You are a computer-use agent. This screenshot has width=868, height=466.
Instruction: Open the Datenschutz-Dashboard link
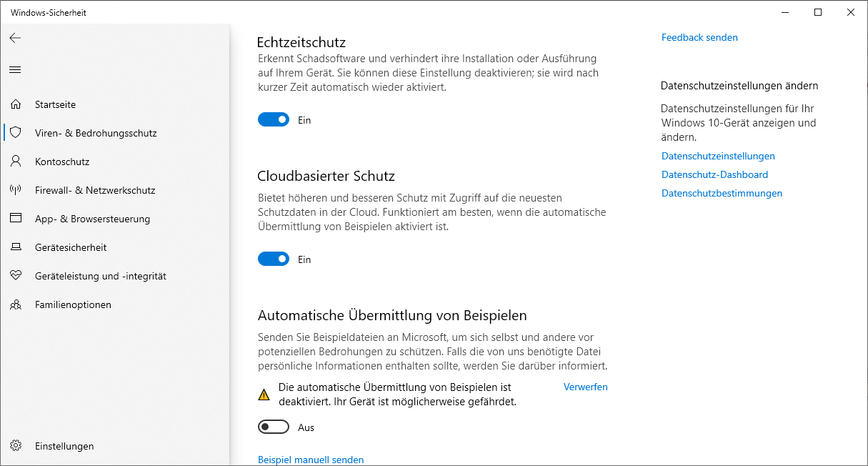click(x=714, y=174)
